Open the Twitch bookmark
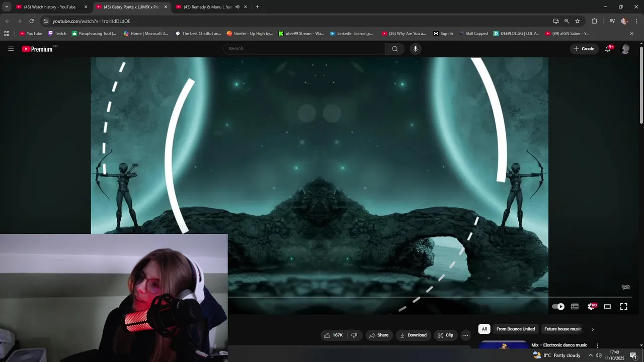 point(57,34)
